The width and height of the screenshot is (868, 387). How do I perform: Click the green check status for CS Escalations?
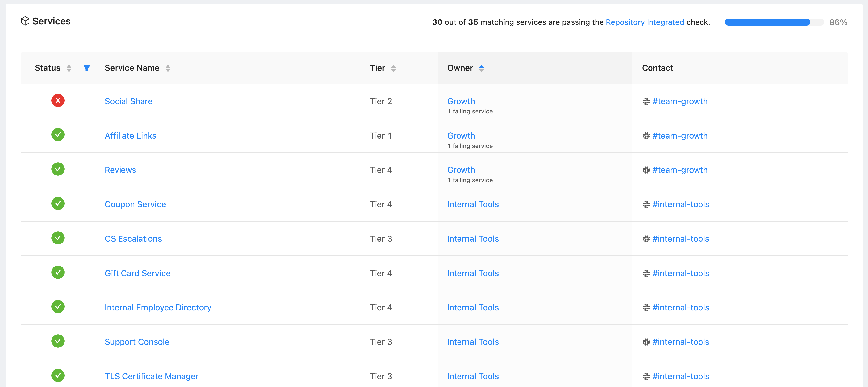58,238
